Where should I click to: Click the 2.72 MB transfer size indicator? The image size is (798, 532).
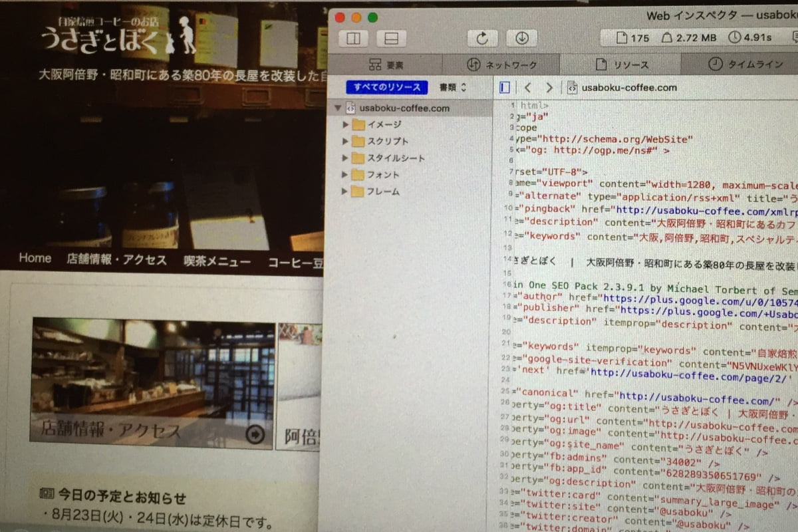pos(689,38)
